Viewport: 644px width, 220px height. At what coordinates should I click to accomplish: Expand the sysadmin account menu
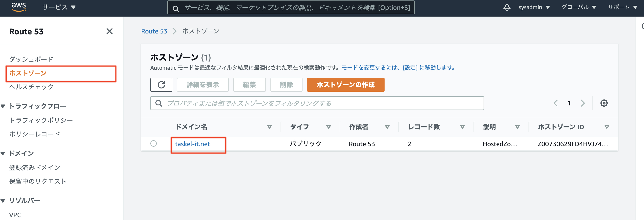(x=534, y=7)
